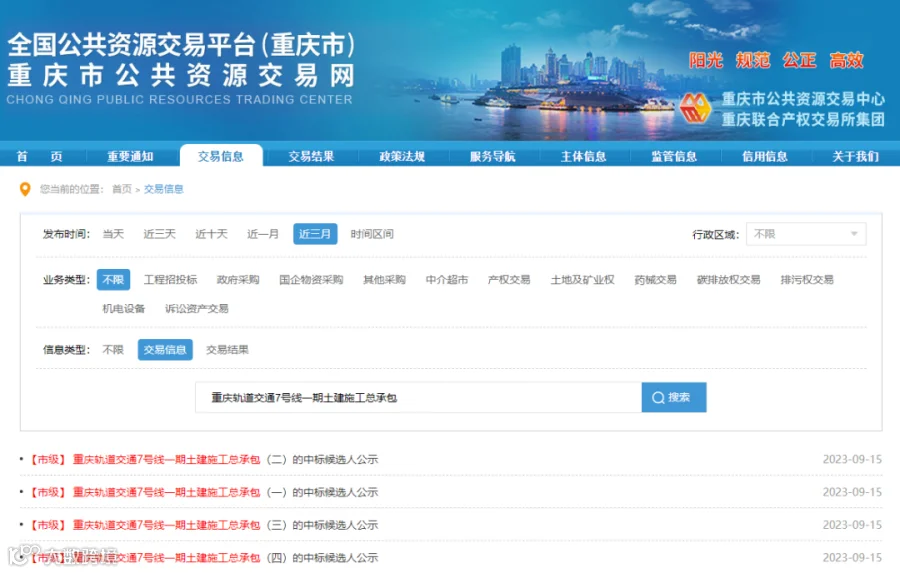Screen dimensions: 900x573
Task: Select business type 政府采购
Action: pos(238,280)
